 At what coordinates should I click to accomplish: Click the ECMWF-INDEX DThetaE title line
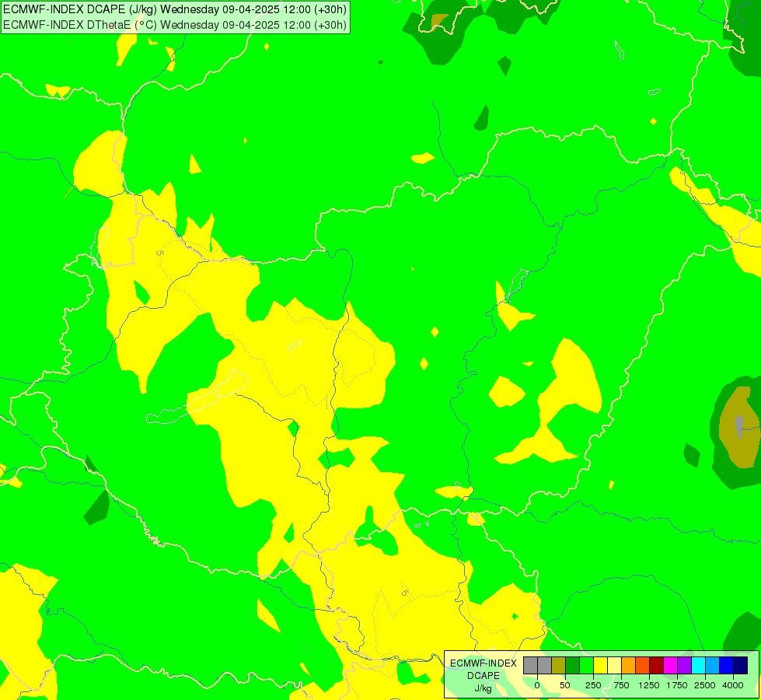click(x=175, y=25)
